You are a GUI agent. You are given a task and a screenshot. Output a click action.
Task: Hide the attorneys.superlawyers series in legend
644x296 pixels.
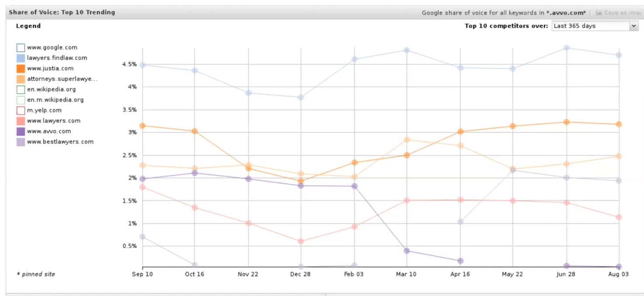[21, 79]
